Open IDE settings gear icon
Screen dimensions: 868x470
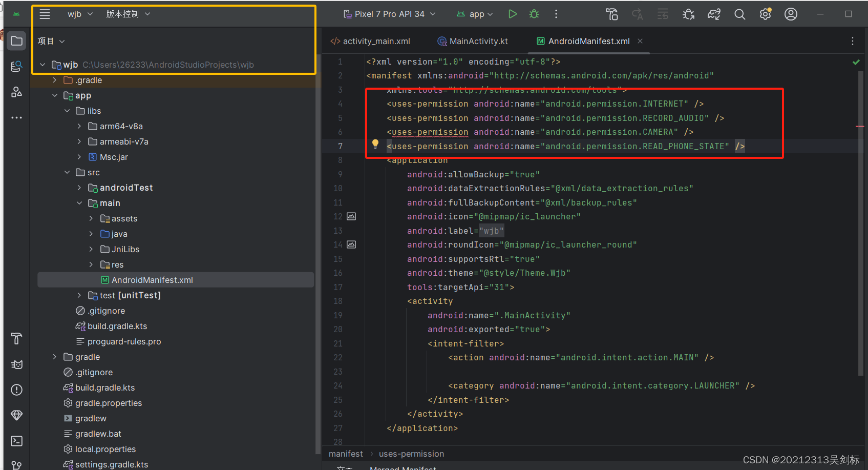coord(766,14)
